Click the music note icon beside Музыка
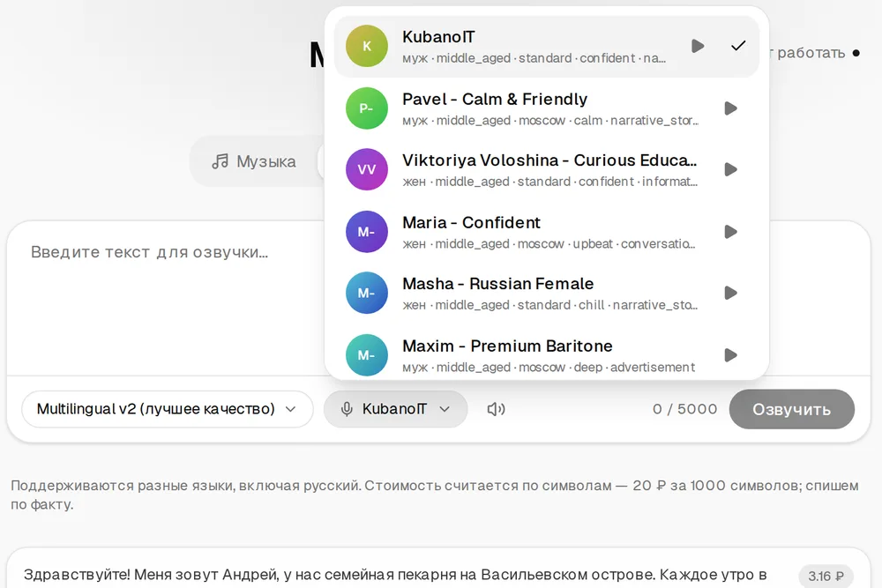Viewport: 882px width, 588px height. pos(220,162)
